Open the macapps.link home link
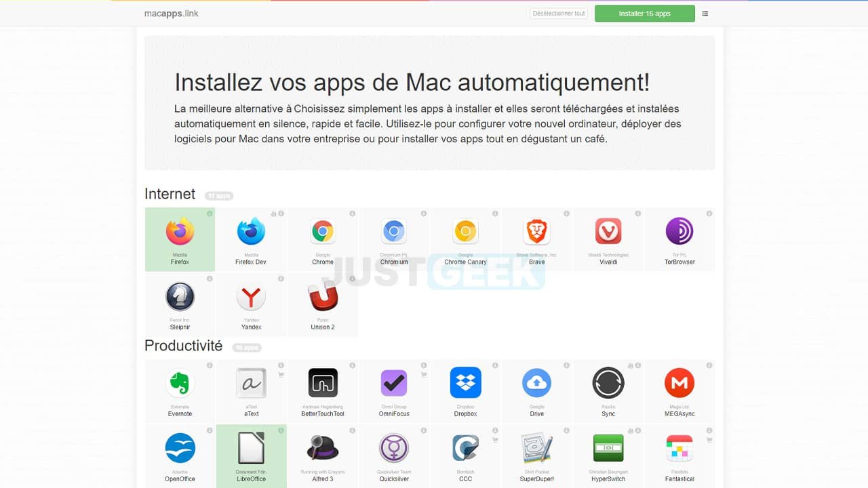 pos(172,14)
